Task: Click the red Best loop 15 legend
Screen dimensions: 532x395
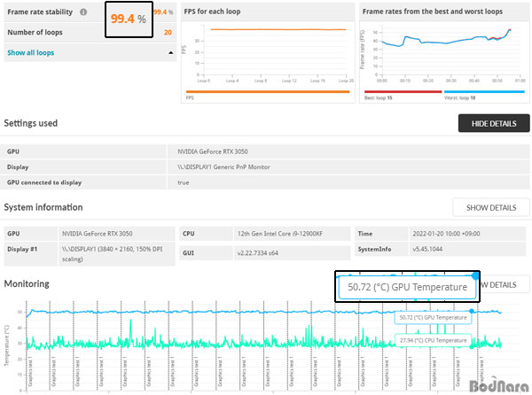Action: tap(403, 92)
